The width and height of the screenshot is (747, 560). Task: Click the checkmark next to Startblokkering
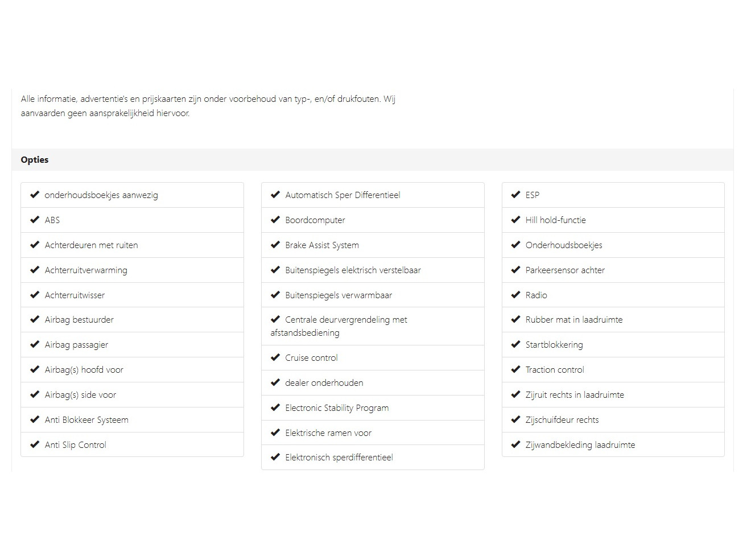click(515, 344)
